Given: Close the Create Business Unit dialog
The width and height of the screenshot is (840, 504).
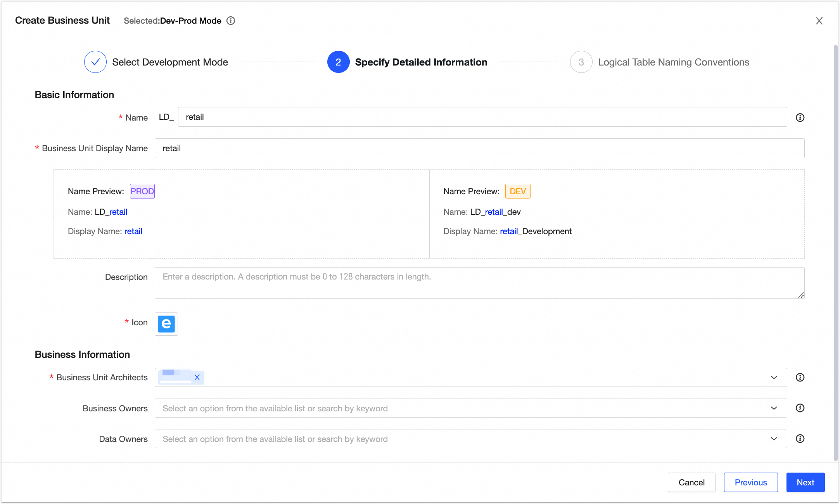Looking at the screenshot, I should pos(819,21).
